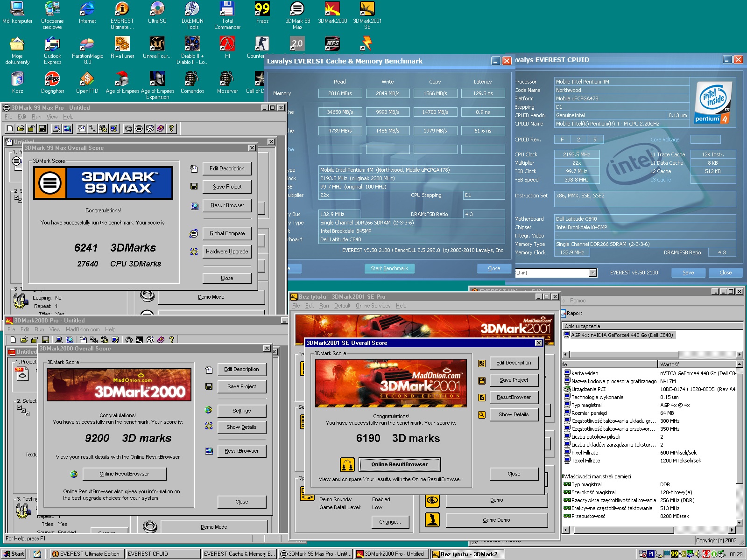Open 3DMark 99 Max desktop shortcut
The height and width of the screenshot is (560, 747).
(x=297, y=15)
